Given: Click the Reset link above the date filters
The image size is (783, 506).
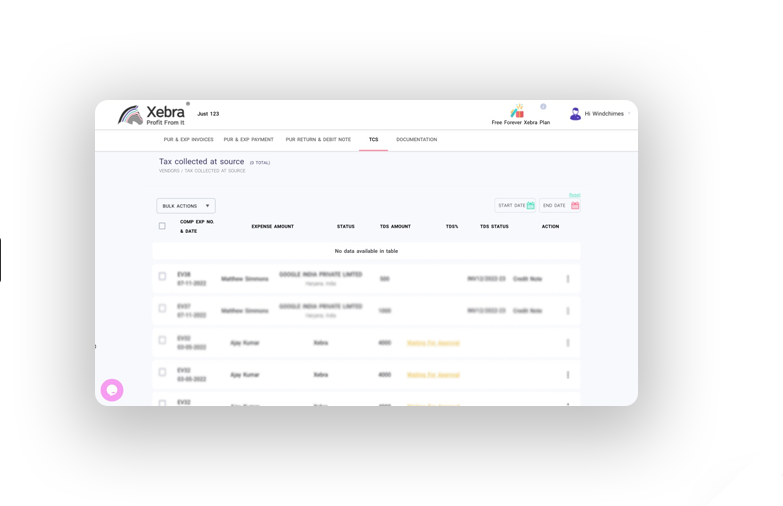Looking at the screenshot, I should [x=575, y=195].
